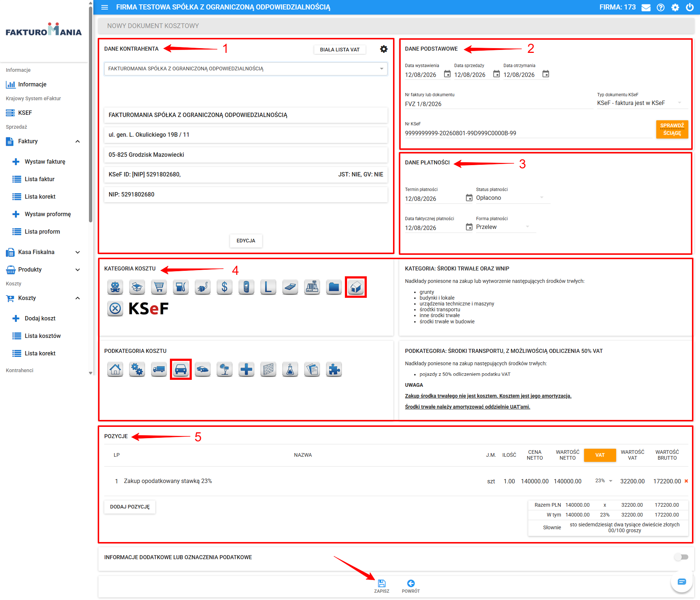Click the Nr faktury lub dokumentu field
This screenshot has width=700, height=600.
click(499, 104)
